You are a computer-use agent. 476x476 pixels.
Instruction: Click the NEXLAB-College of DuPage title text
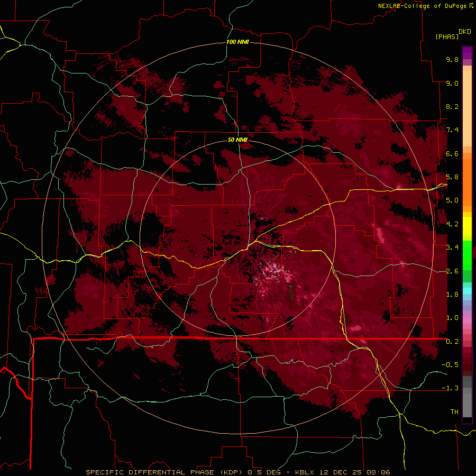[x=423, y=6]
